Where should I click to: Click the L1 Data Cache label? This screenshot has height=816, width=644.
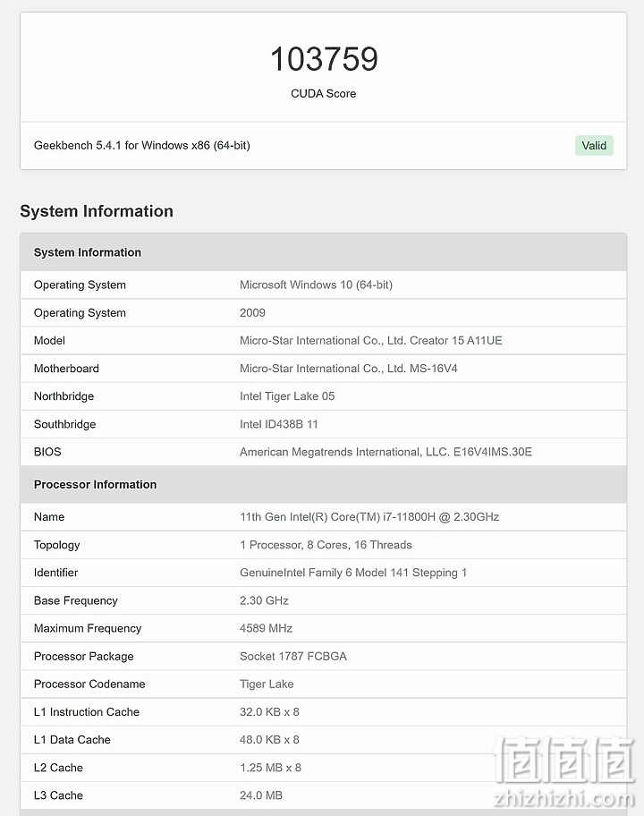pyautogui.click(x=72, y=739)
